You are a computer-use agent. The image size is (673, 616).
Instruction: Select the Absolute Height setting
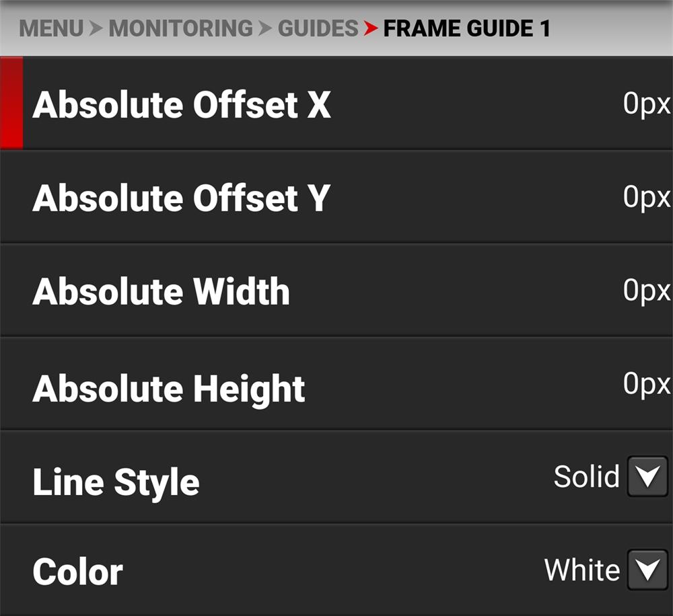(336, 384)
